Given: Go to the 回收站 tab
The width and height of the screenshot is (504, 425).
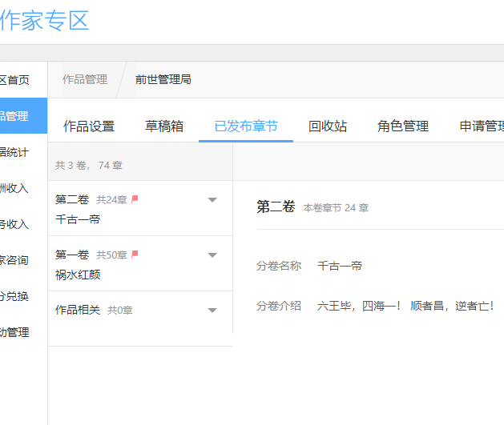Looking at the screenshot, I should pos(328,126).
